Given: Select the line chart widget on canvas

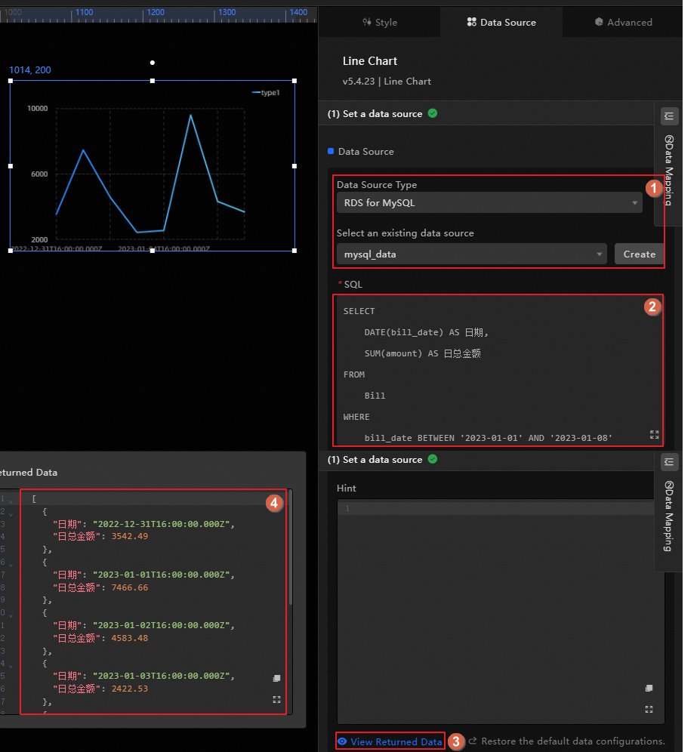Looking at the screenshot, I should click(152, 166).
